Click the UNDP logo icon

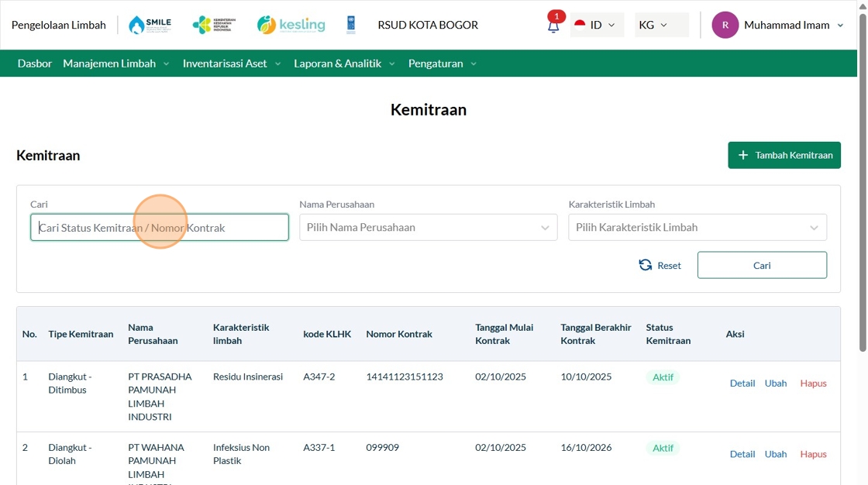[351, 25]
